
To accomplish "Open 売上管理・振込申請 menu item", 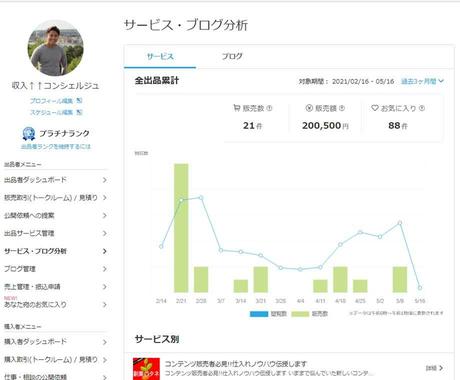I will click(x=32, y=287).
